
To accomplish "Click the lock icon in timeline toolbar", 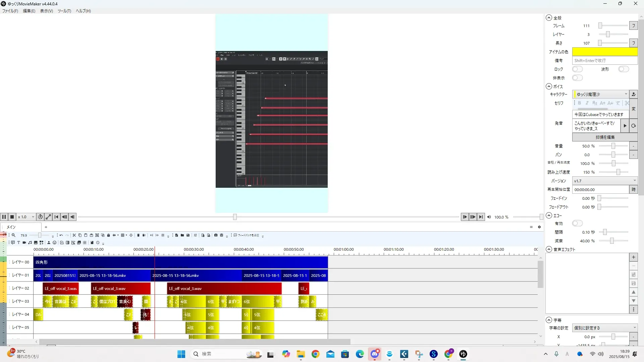I will tap(108, 235).
